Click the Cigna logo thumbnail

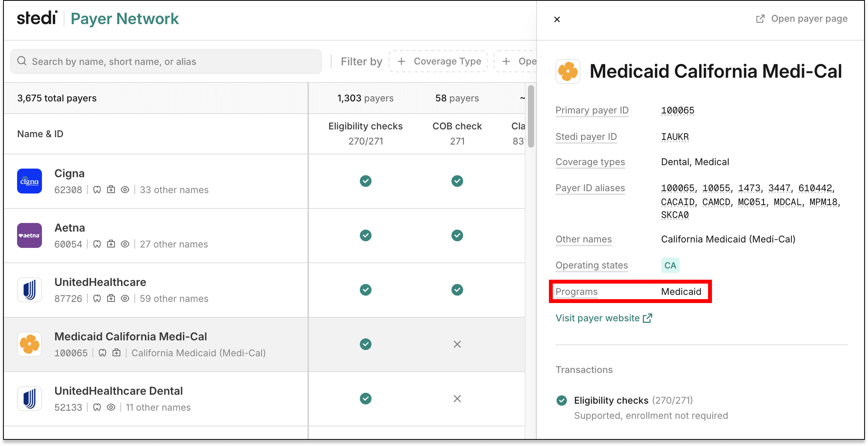click(x=30, y=181)
